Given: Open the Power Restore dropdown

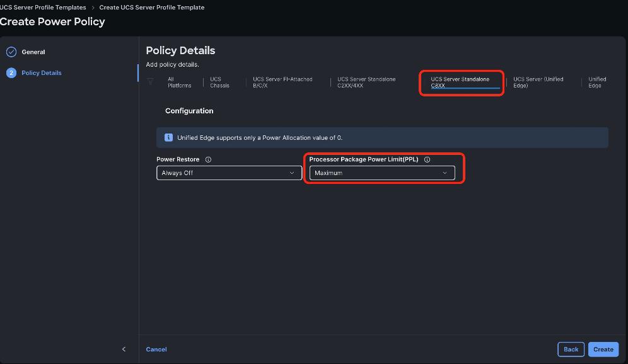Looking at the screenshot, I should click(x=229, y=173).
